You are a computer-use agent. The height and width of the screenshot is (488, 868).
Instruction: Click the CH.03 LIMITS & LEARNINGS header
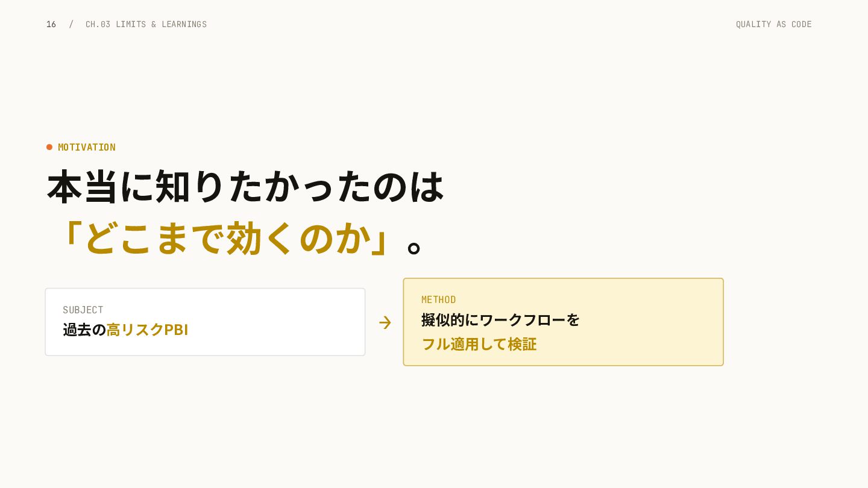[x=146, y=24]
